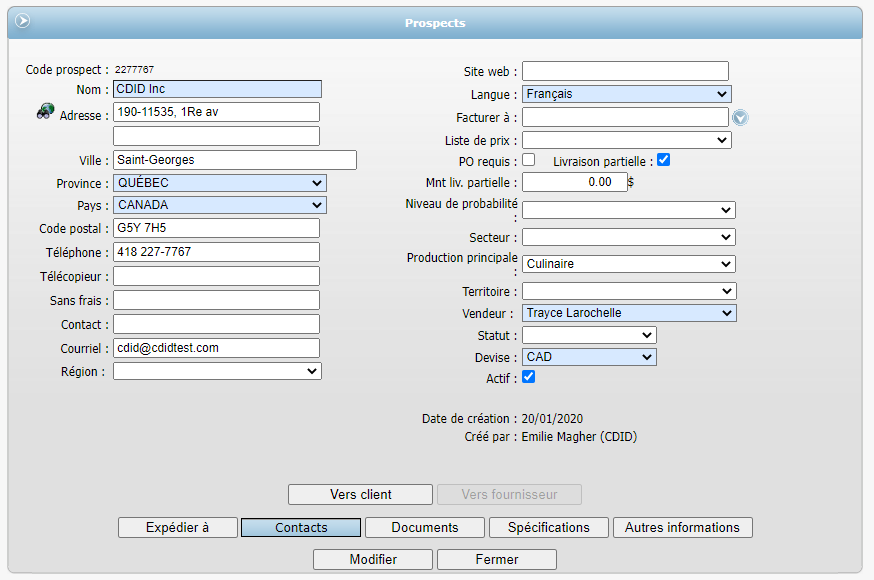The width and height of the screenshot is (874, 580).
Task: Open the Documents section
Action: click(425, 528)
